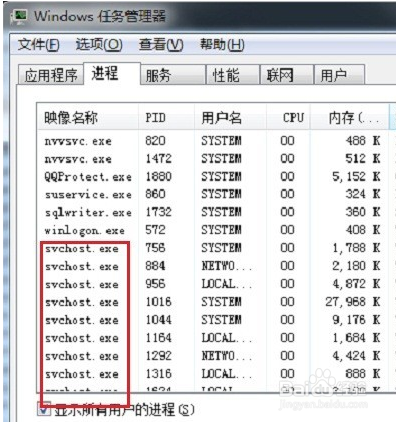Click memory value 324 K
This screenshot has height=422, width=396.
363,194
